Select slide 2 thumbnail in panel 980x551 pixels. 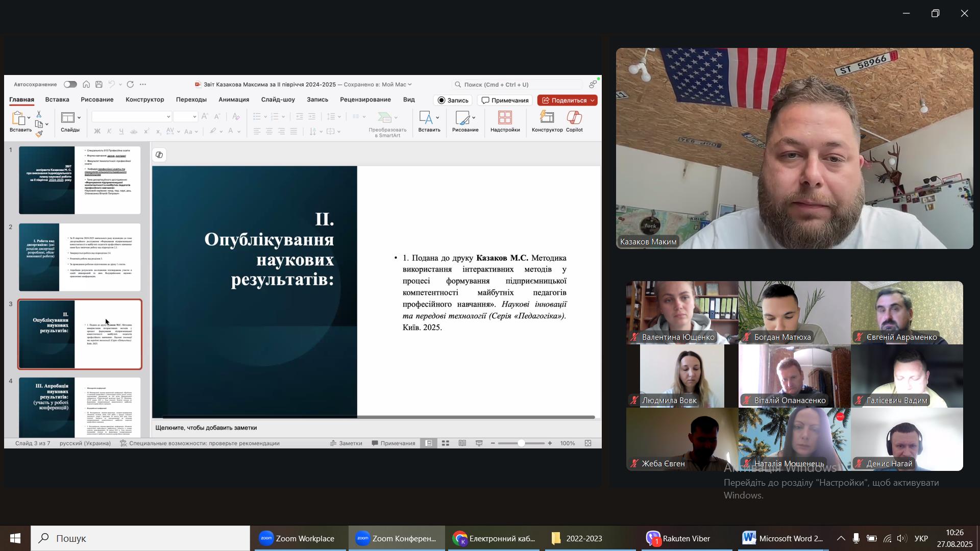tap(80, 257)
